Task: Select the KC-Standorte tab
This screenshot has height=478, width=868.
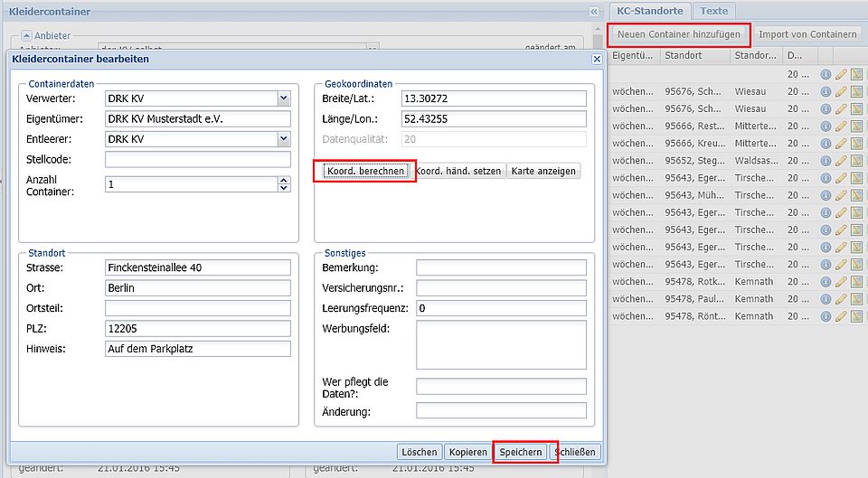Action: coord(650,11)
